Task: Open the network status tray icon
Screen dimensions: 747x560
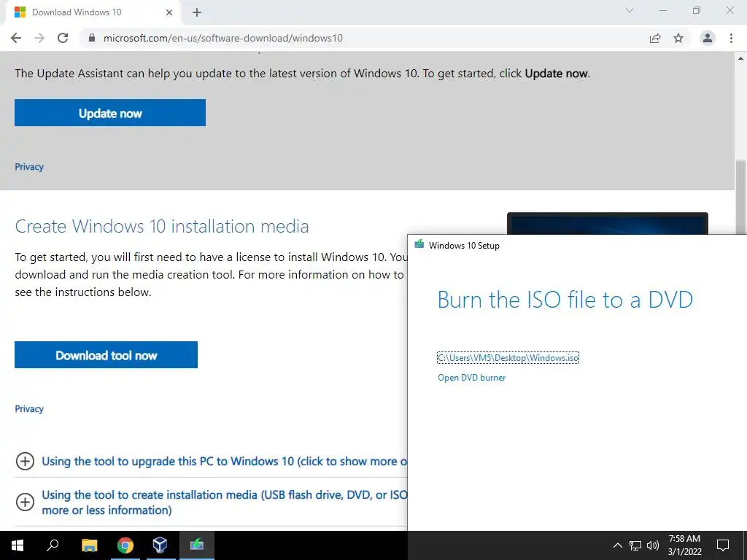Action: pos(635,545)
